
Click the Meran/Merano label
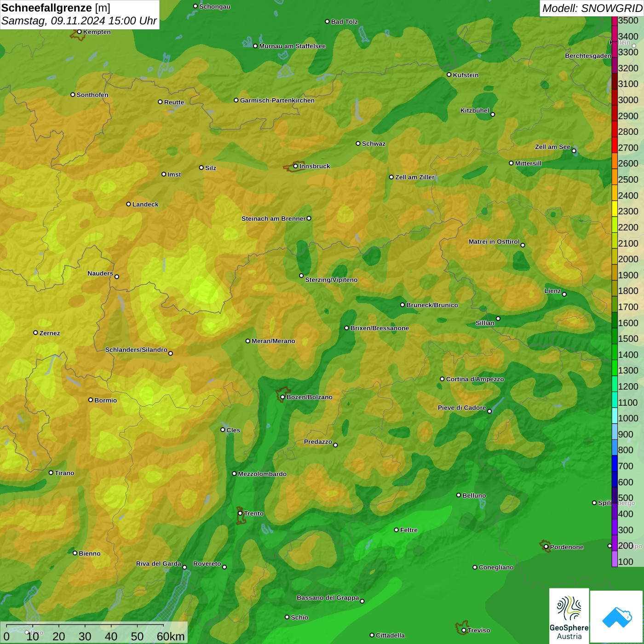[x=273, y=341]
